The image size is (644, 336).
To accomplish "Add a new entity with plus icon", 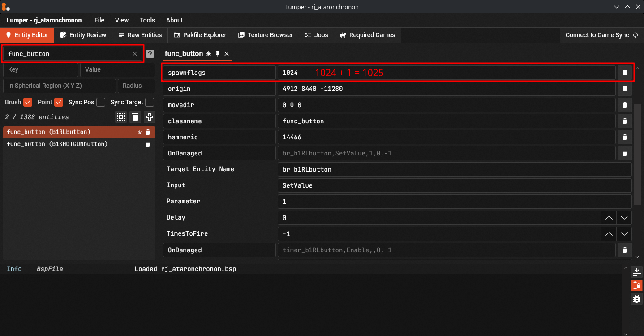I will click(x=150, y=117).
